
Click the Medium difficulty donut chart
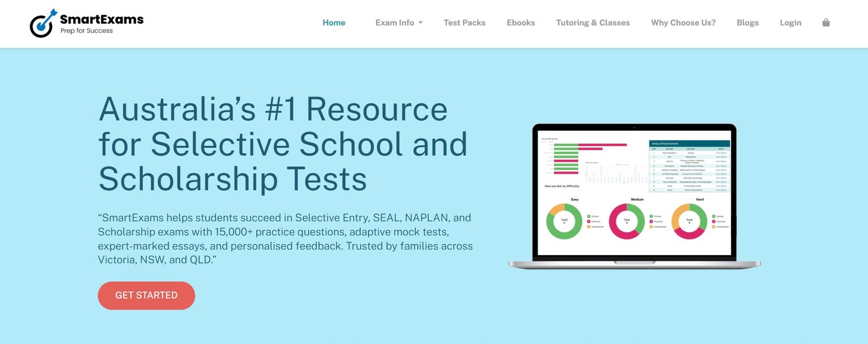(627, 221)
